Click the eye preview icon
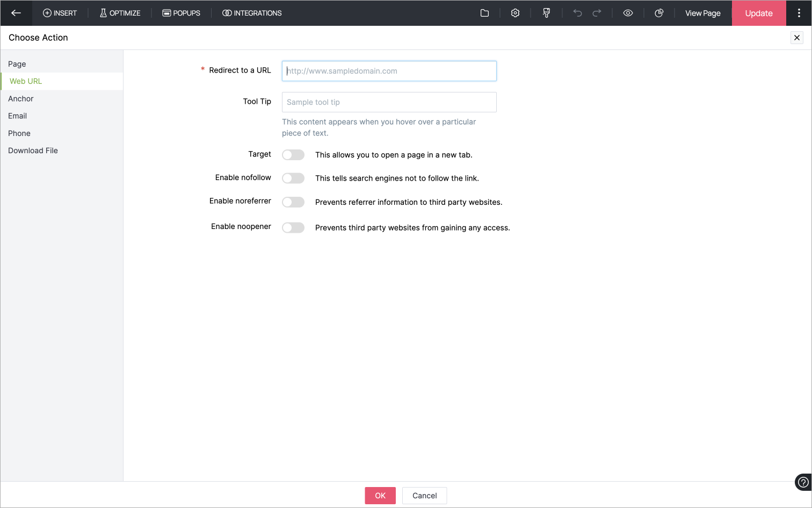Image resolution: width=812 pixels, height=508 pixels. [x=628, y=13]
